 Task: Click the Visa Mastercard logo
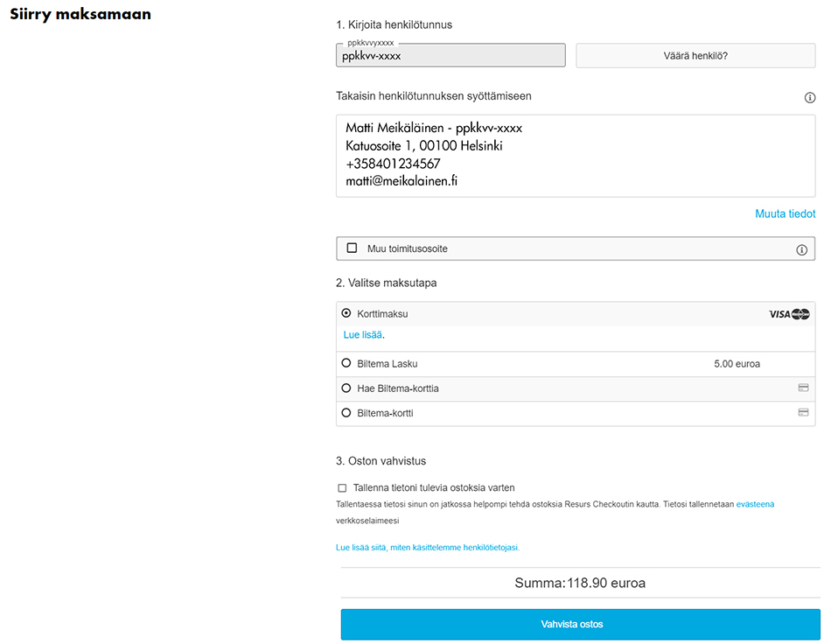(x=789, y=314)
